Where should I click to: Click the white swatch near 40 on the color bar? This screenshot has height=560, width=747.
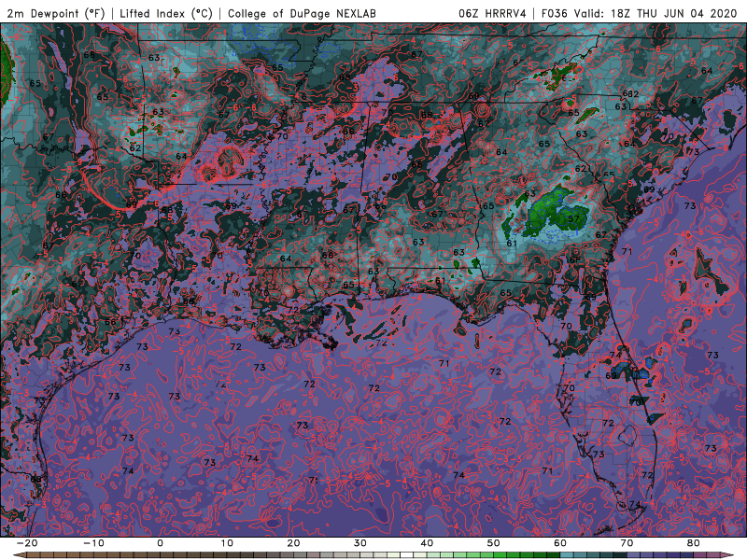tap(407, 555)
